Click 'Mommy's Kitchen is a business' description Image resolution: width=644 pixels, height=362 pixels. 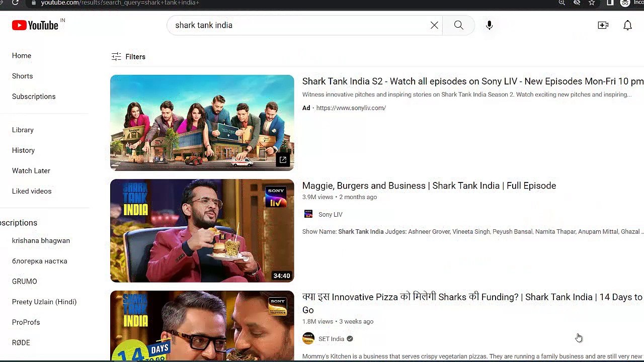[x=473, y=356]
